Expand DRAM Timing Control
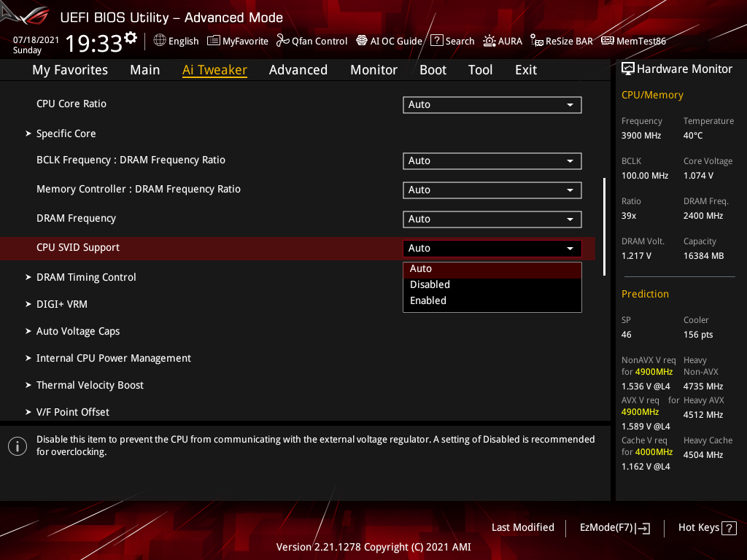This screenshot has height=560, width=747. point(86,277)
